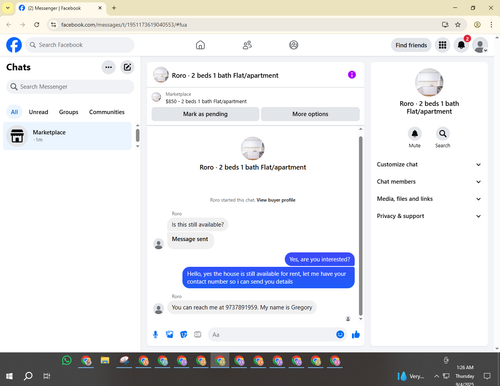
Task: Start a new message with compose icon
Action: point(127,67)
